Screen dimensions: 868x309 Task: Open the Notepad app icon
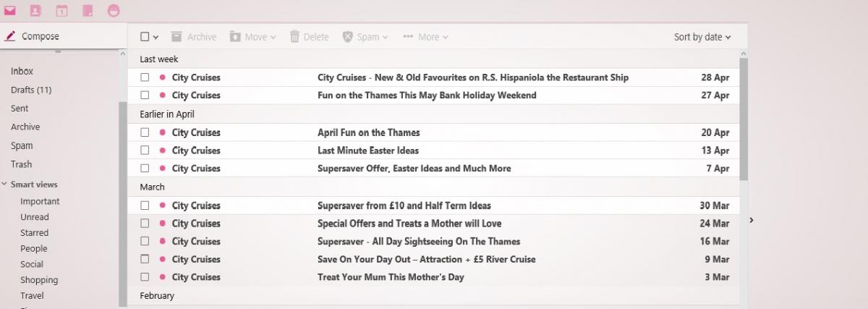click(x=88, y=11)
